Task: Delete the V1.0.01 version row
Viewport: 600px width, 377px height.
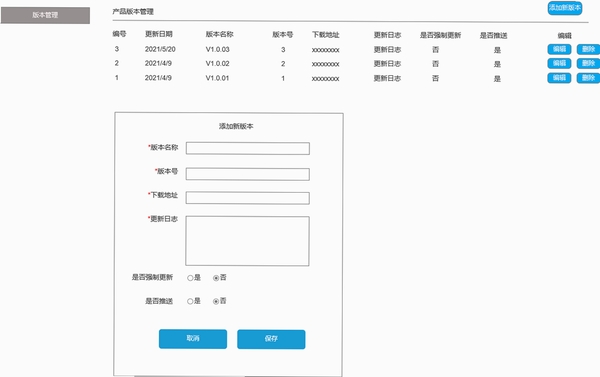Action: click(x=588, y=78)
